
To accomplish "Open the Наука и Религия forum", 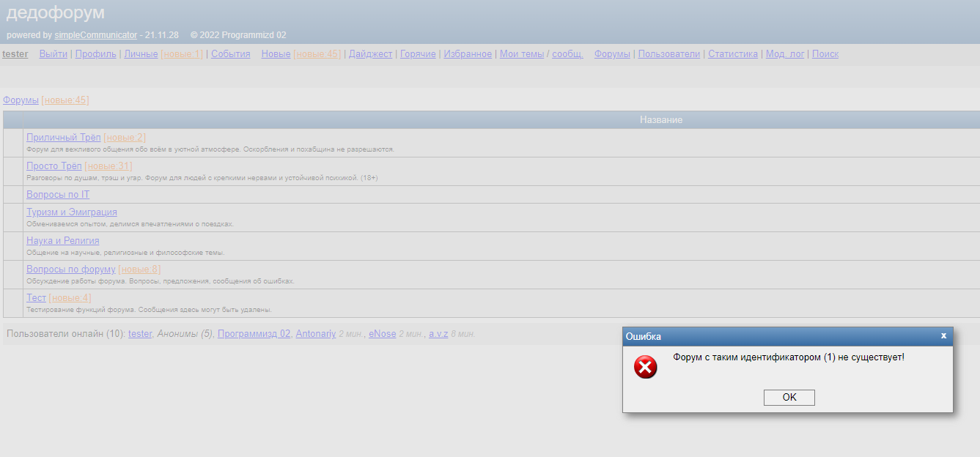I will pyautogui.click(x=62, y=240).
